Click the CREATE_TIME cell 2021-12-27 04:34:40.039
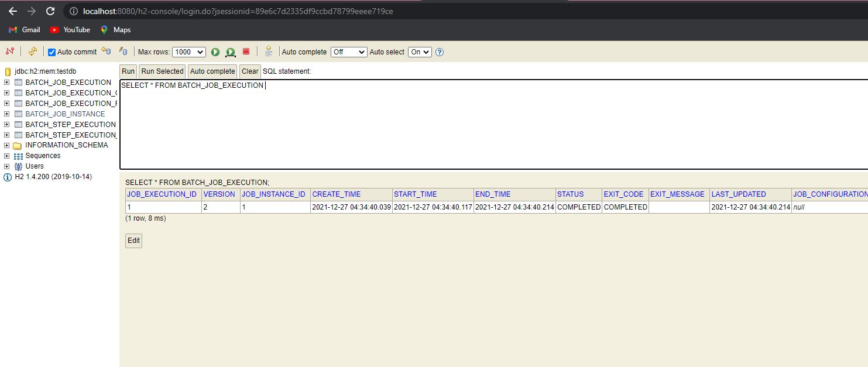868x367 pixels. [x=351, y=207]
